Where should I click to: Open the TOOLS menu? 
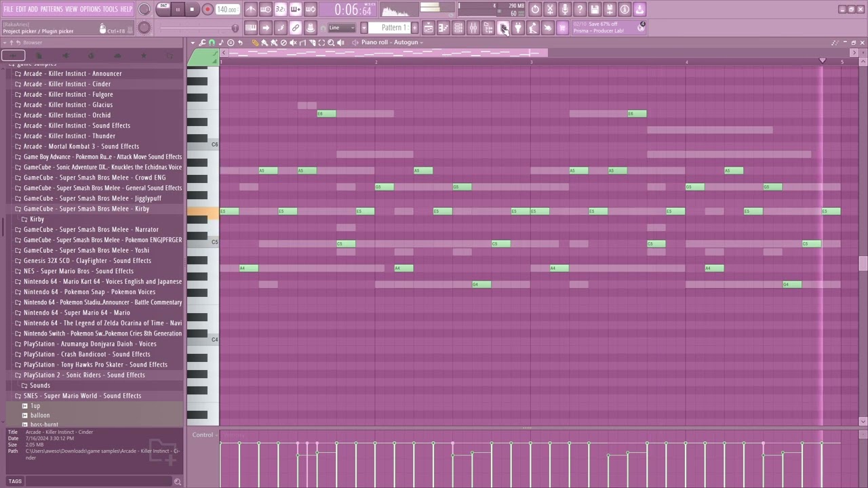click(110, 9)
